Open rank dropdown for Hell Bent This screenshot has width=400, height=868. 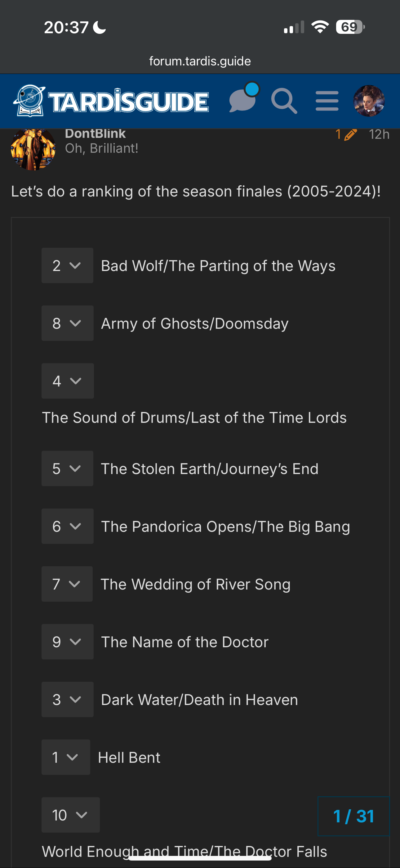click(x=66, y=757)
